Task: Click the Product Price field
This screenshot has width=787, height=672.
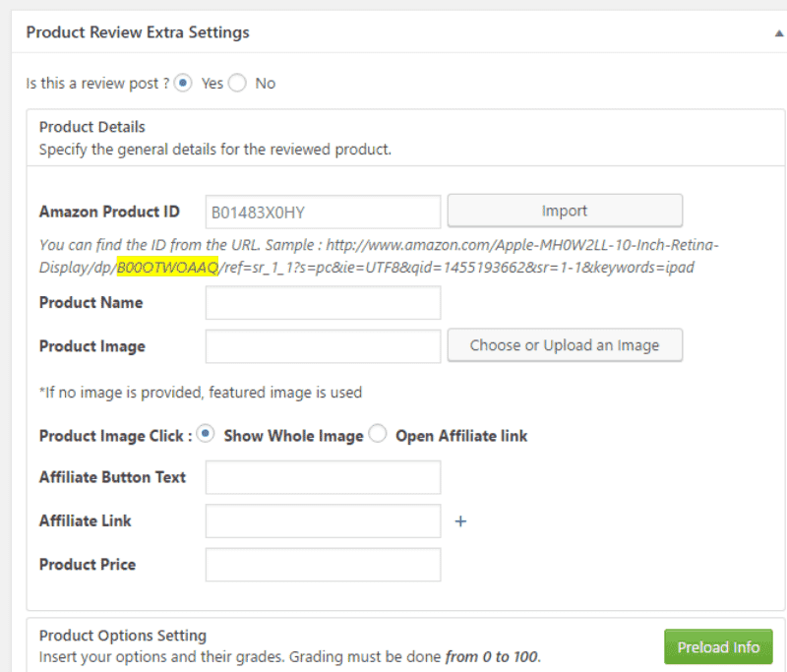Action: pos(323,565)
